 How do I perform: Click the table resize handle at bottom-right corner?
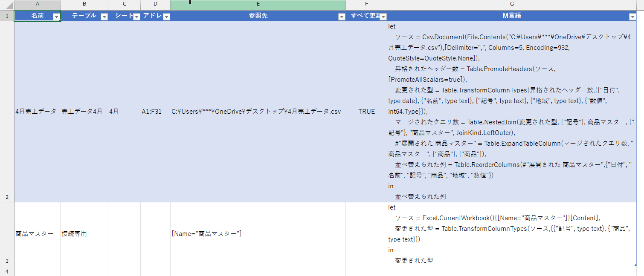point(635,265)
